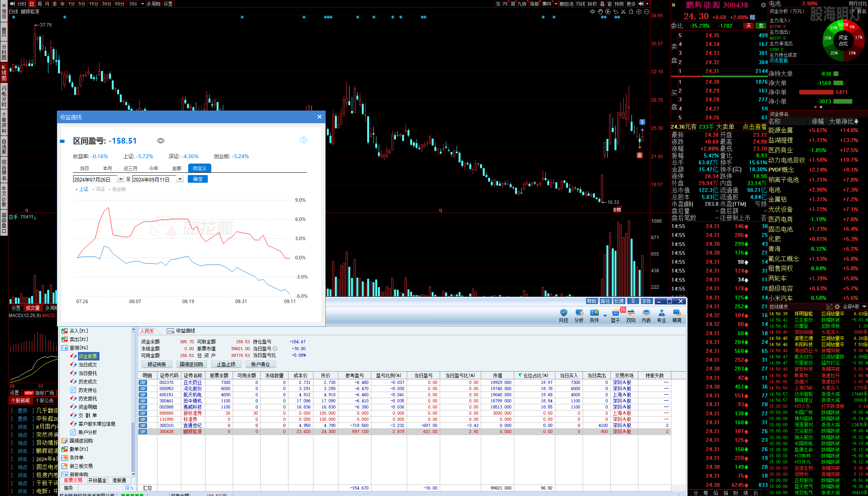Sort 资金排名 by 大单净比 arrow
The height and width of the screenshot is (496, 868).
tap(856, 122)
